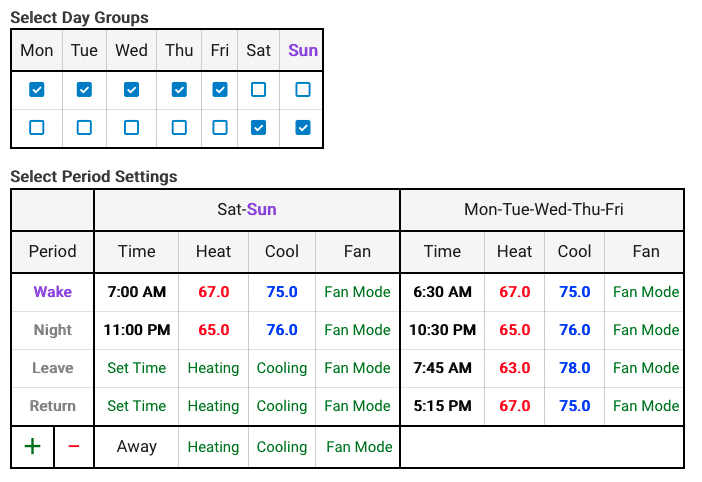This screenshot has width=702, height=482.
Task: Click Heating for Sat-Sun Return
Action: [214, 406]
